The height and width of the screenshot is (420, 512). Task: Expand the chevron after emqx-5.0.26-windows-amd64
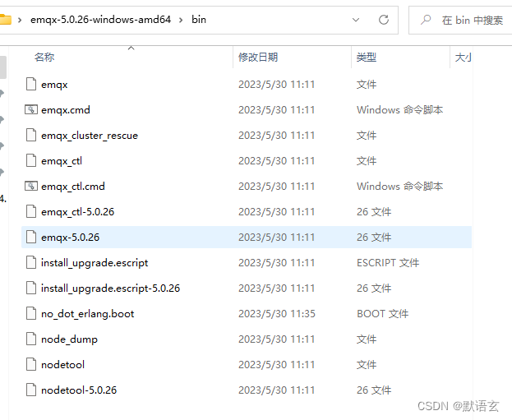[x=181, y=20]
